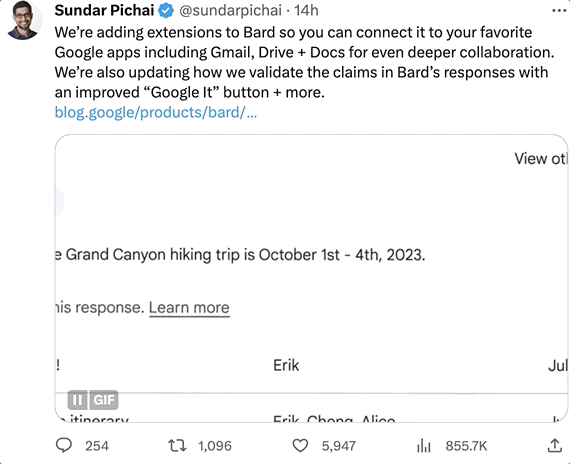Open the 14h timestamp permalink

(x=306, y=11)
